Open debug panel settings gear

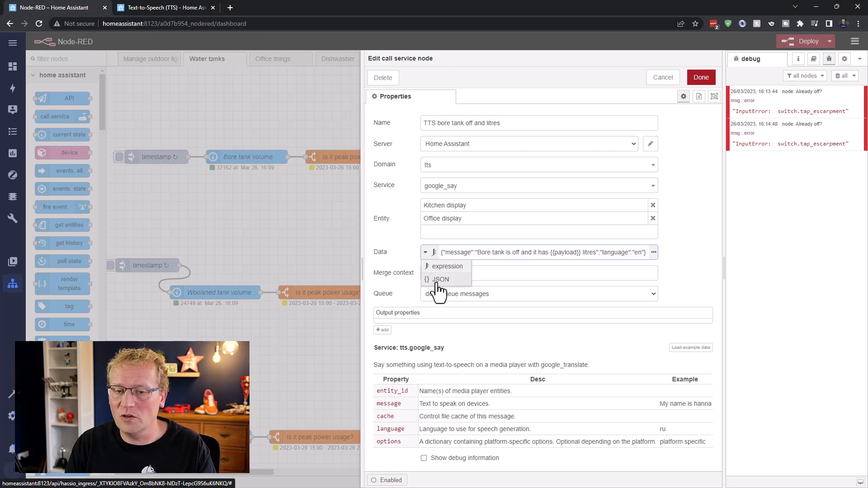point(844,59)
